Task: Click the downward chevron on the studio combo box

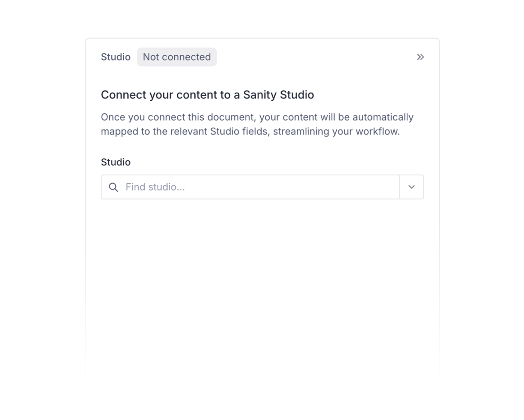Action: click(411, 187)
